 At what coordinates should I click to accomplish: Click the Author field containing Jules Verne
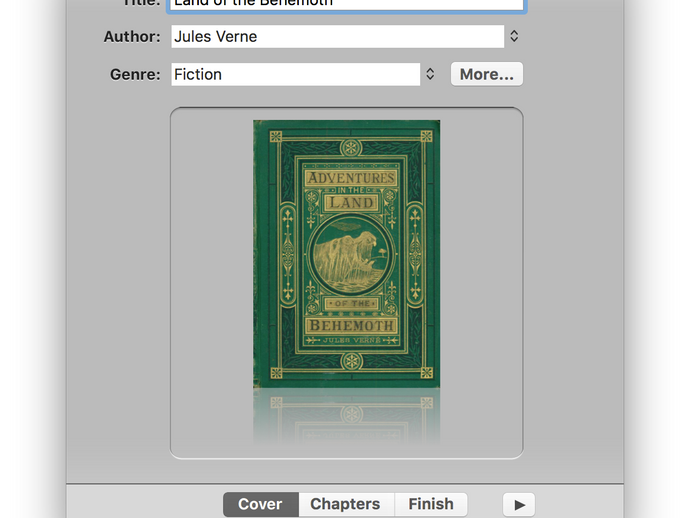point(338,37)
